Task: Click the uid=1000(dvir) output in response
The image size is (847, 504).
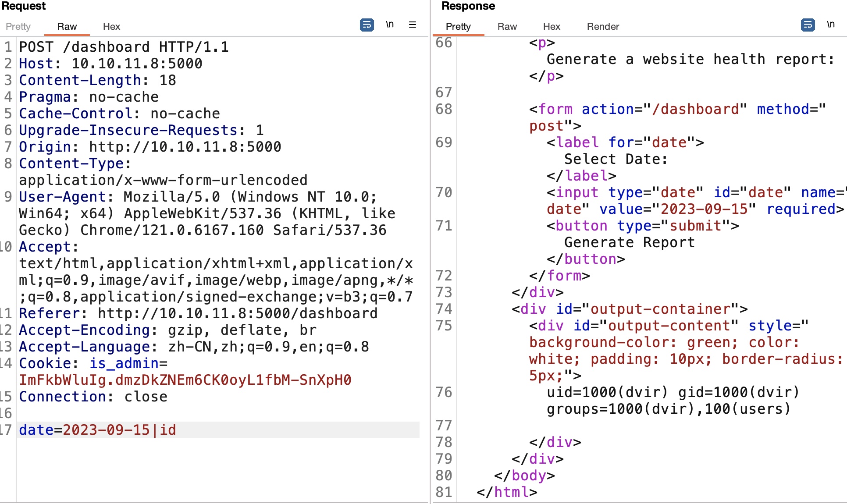Action: pos(607,392)
